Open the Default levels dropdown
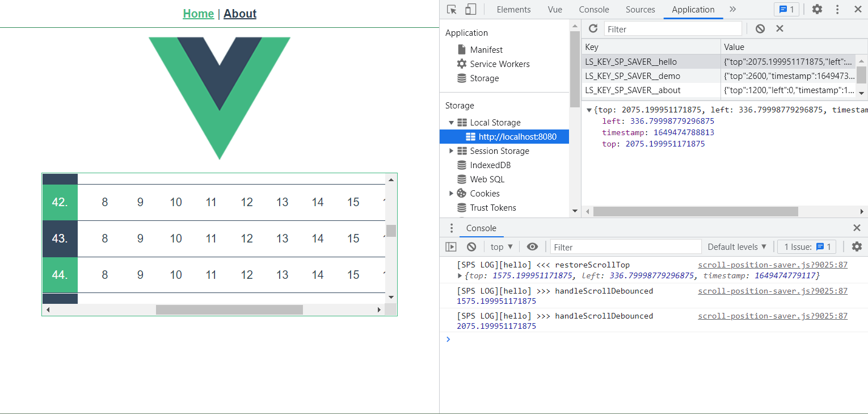Image resolution: width=868 pixels, height=414 pixels. point(737,246)
